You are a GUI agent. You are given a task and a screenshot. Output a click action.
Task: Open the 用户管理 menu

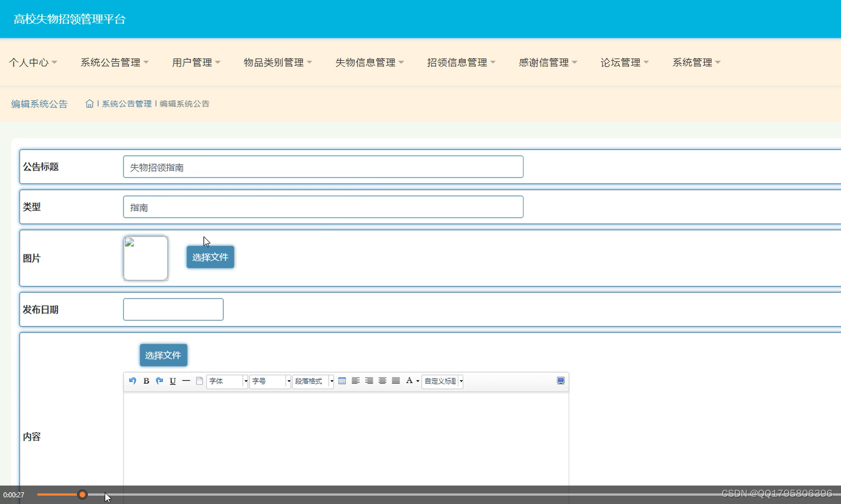pyautogui.click(x=196, y=62)
